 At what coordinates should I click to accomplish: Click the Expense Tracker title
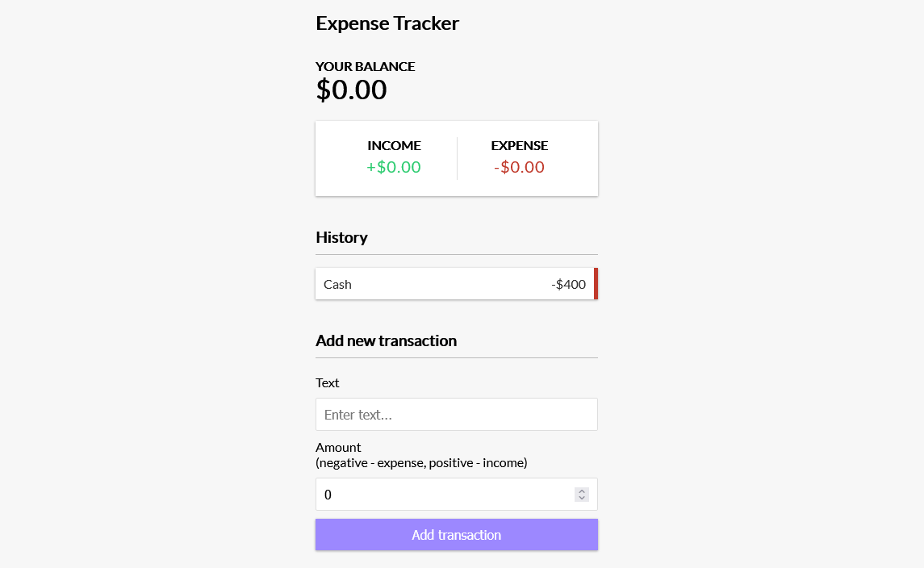point(387,23)
